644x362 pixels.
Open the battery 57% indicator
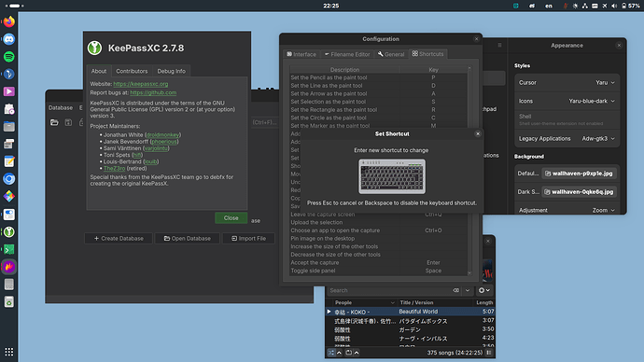pos(630,6)
